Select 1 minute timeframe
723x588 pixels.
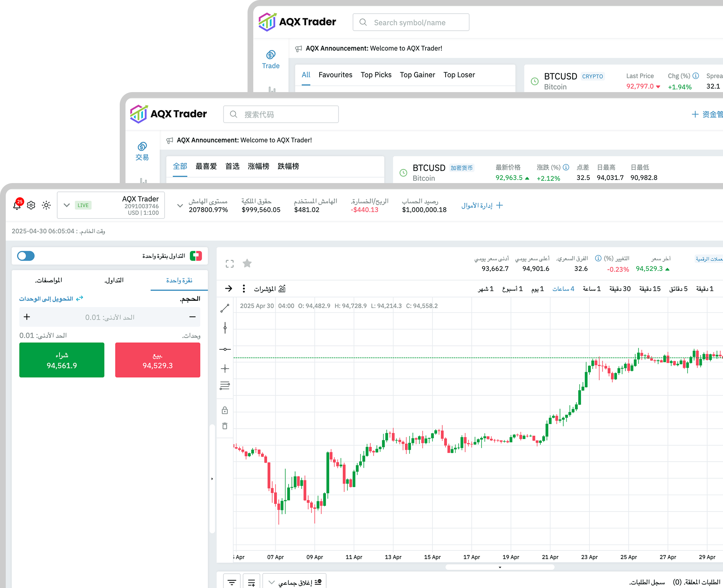coord(705,289)
